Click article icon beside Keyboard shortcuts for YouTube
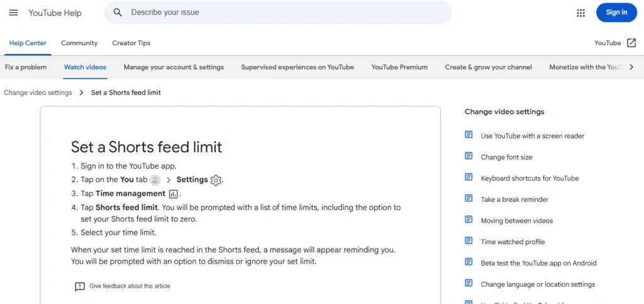The image size is (644, 304). 469,177
